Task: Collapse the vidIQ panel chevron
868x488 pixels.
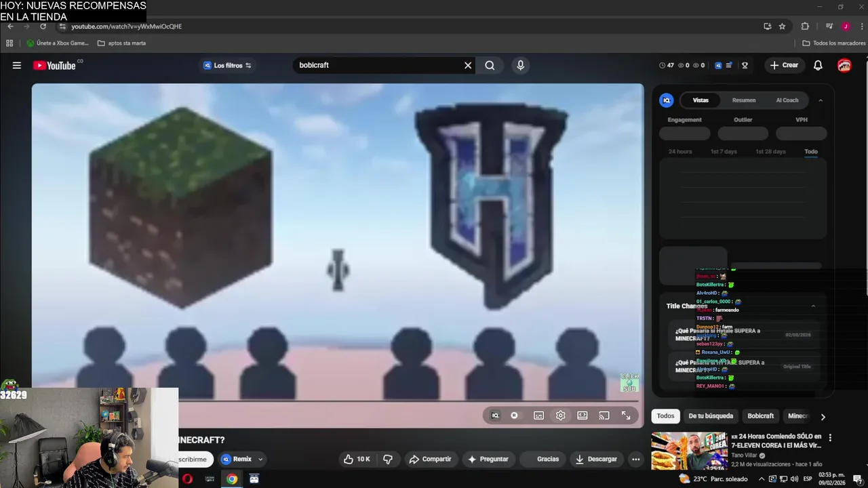Action: (821, 100)
